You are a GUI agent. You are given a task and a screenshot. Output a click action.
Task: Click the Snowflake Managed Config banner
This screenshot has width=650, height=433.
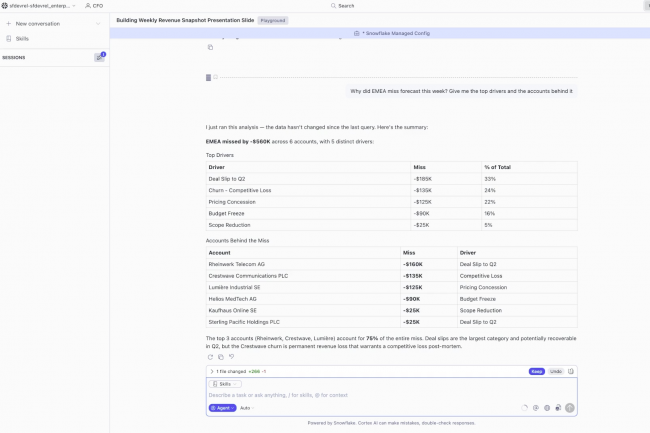[x=378, y=33]
